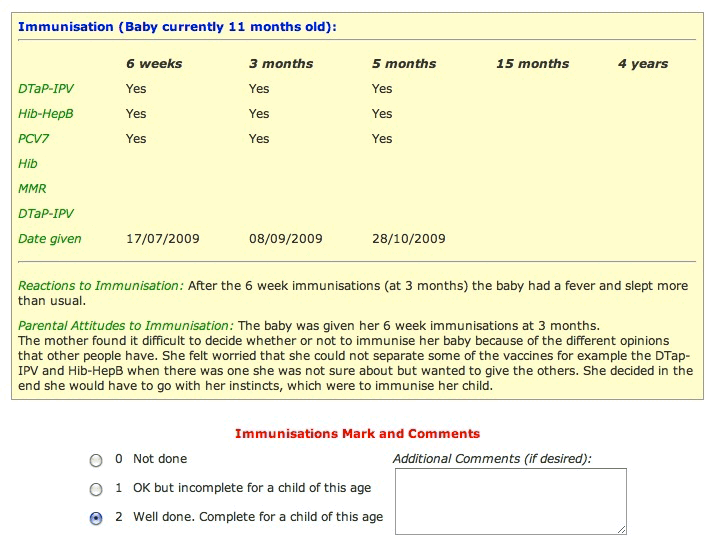Viewport: 713px width, 544px height.
Task: Click the '6 weeks' column header
Action: pyautogui.click(x=154, y=64)
